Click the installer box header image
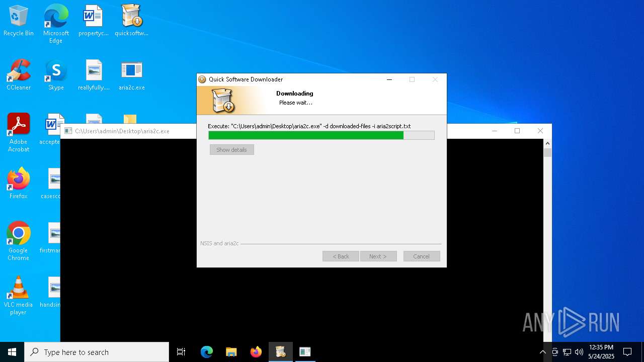The image size is (644, 362). (x=223, y=100)
